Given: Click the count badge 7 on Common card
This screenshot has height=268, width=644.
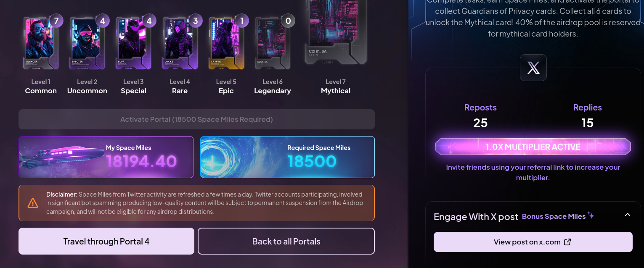Looking at the screenshot, I should 56,21.
